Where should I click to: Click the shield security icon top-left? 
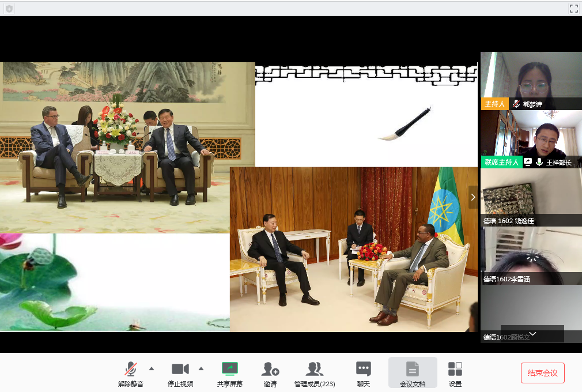(9, 9)
